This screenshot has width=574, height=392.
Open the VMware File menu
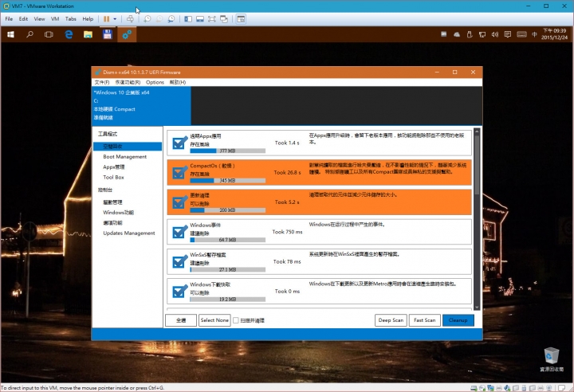pos(9,19)
